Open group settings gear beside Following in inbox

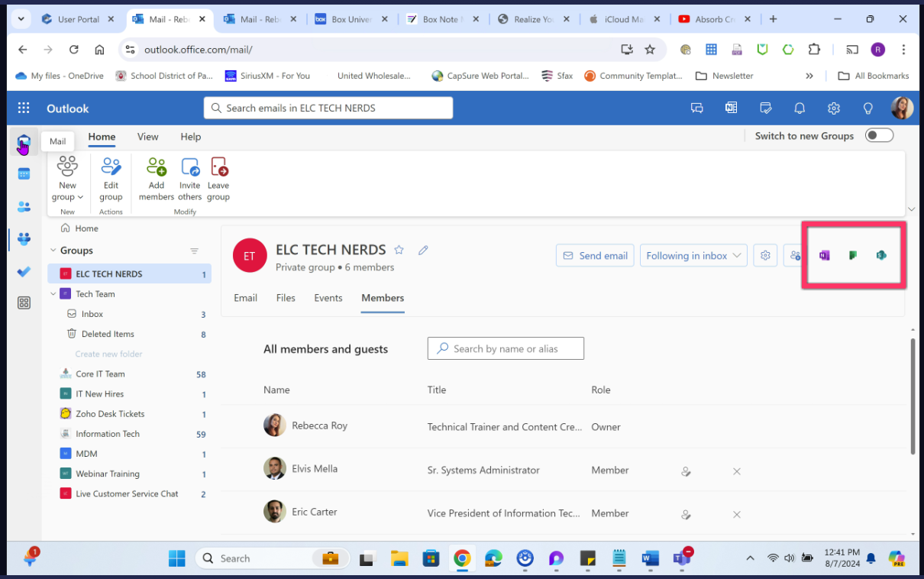pos(765,256)
